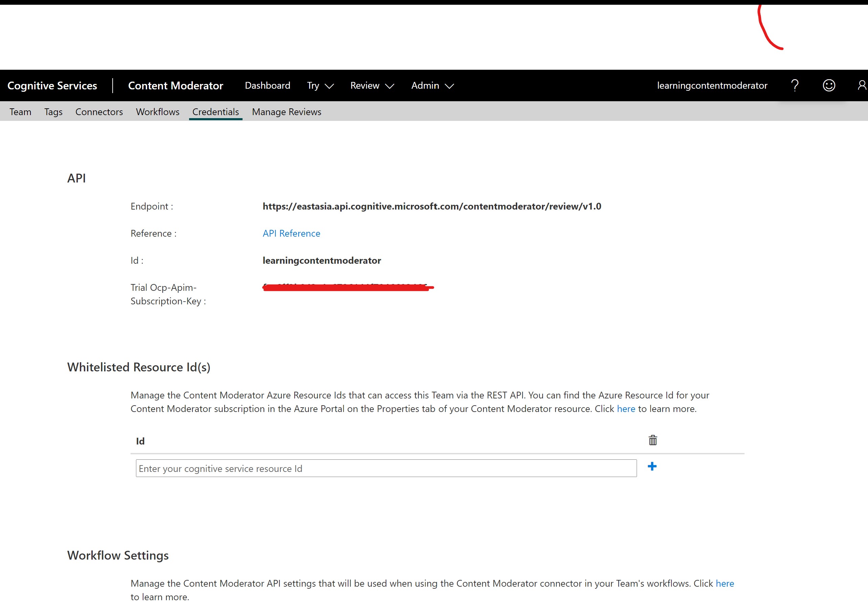Click 'here' link in Whitelisted Resource description
Viewport: 868px width, 608px height.
626,409
